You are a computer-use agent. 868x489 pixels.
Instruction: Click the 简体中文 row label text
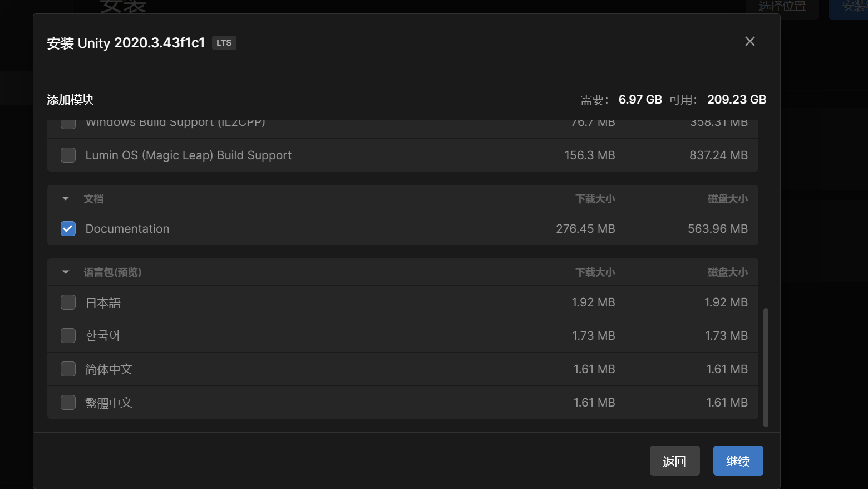click(108, 369)
